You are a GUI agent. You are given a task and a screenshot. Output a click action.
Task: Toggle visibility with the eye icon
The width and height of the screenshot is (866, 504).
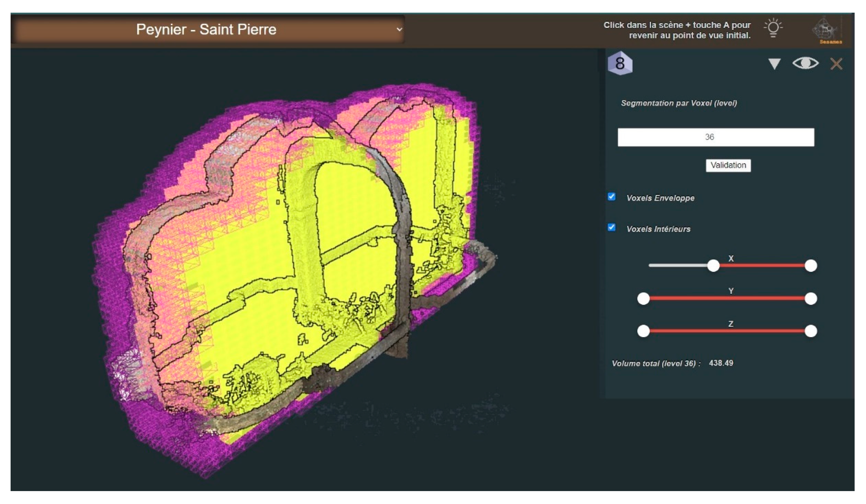pos(805,63)
